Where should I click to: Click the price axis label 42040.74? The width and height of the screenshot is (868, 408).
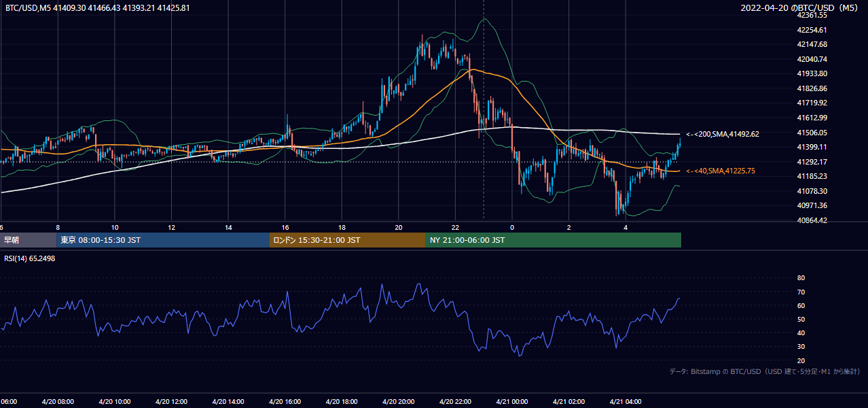[813, 59]
